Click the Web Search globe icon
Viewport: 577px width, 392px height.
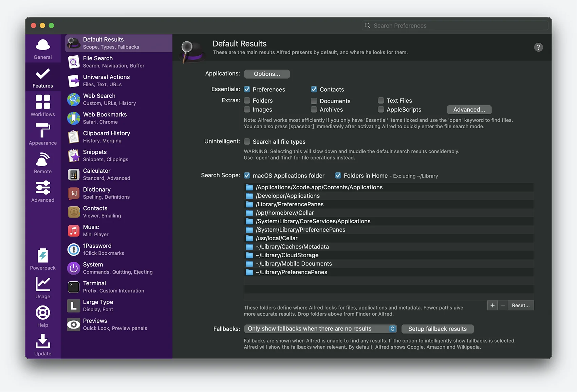click(x=74, y=99)
